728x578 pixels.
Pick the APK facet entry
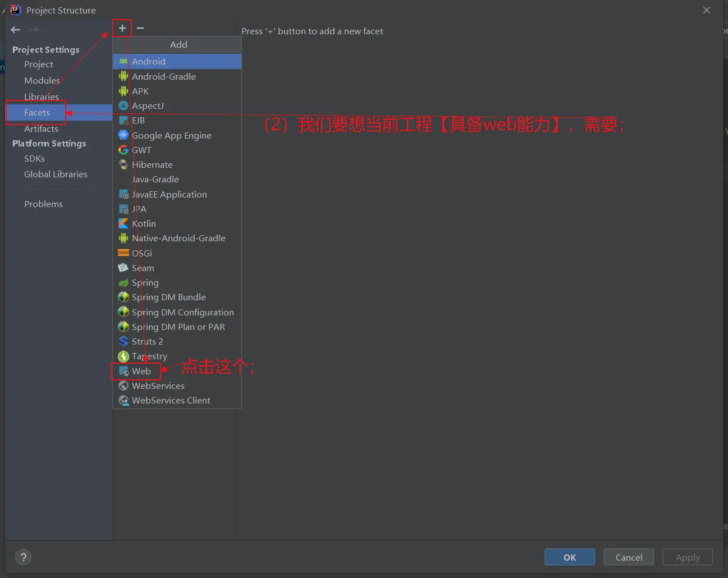point(177,90)
